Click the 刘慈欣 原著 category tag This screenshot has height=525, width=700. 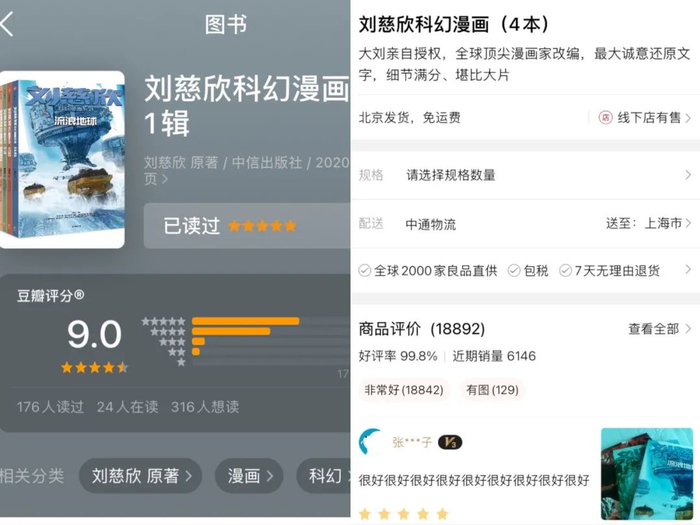(141, 476)
